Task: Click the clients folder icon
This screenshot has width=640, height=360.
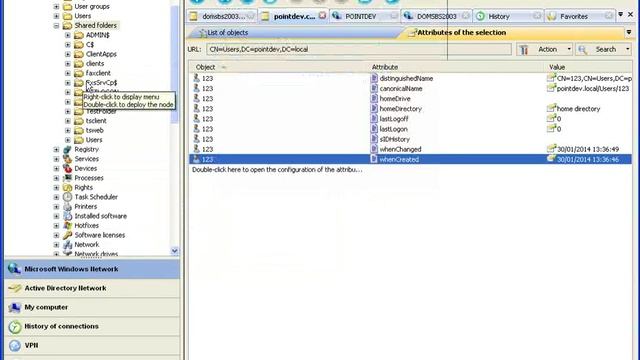Action: click(79, 64)
